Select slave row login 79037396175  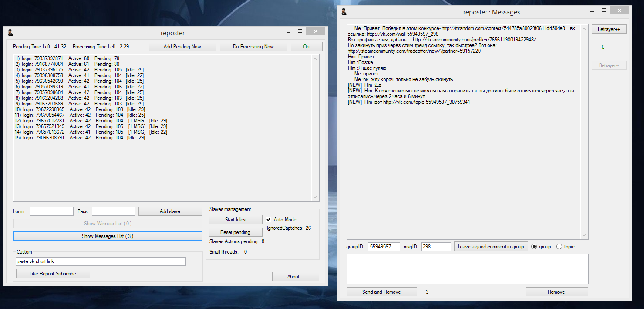click(x=80, y=70)
